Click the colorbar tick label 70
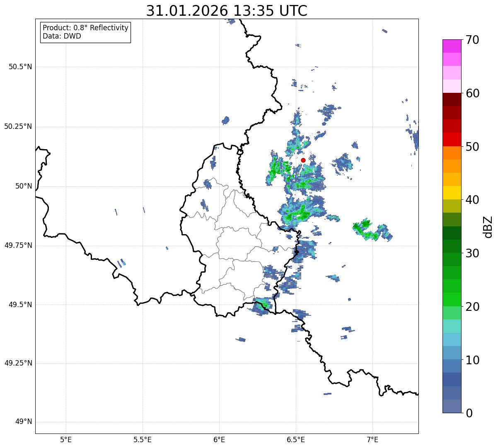Image resolution: width=498 pixels, height=448 pixels. coord(472,40)
